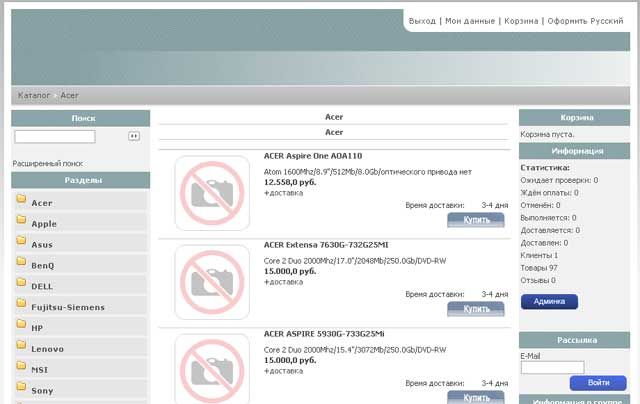Click Atom 1600Mhz specification line

click(368, 172)
